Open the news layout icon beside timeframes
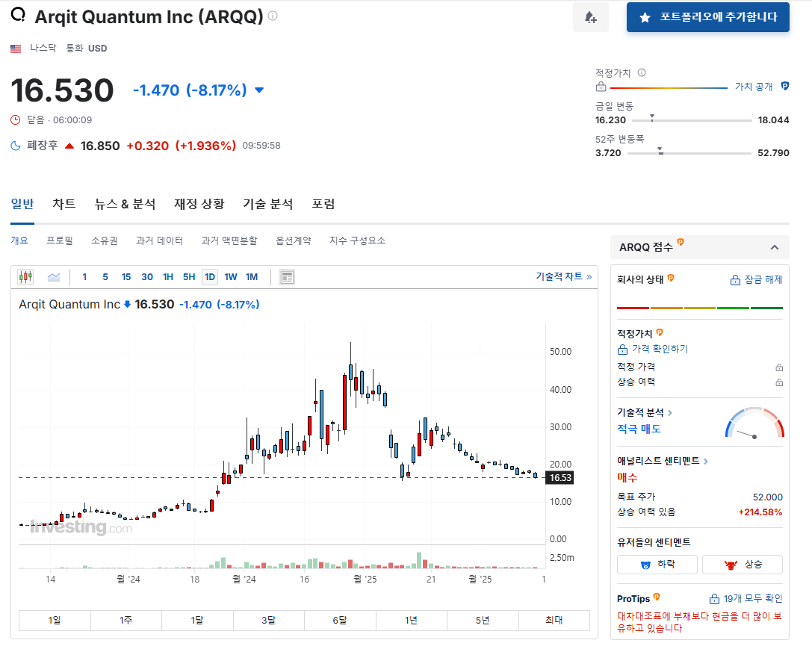Screen dimensions: 812x649 point(285,276)
